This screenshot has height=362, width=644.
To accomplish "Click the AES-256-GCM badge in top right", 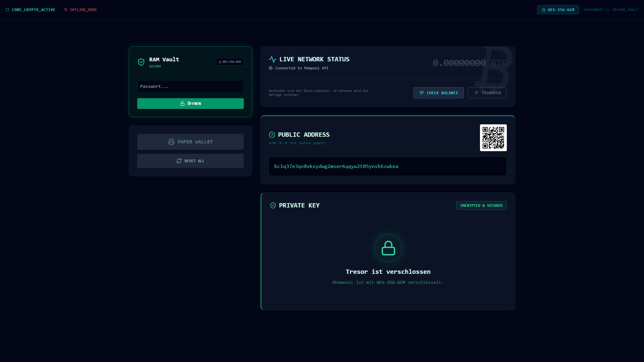I will coord(558,10).
